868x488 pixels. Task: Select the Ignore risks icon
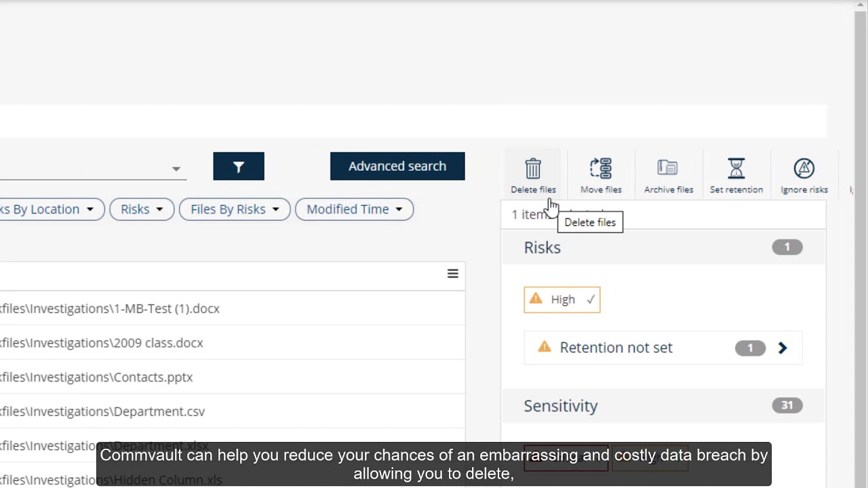(804, 169)
